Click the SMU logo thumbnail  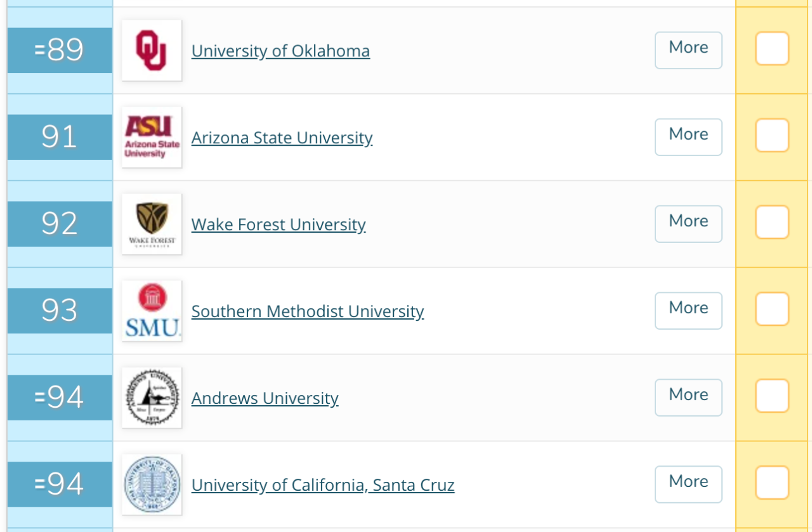click(152, 311)
